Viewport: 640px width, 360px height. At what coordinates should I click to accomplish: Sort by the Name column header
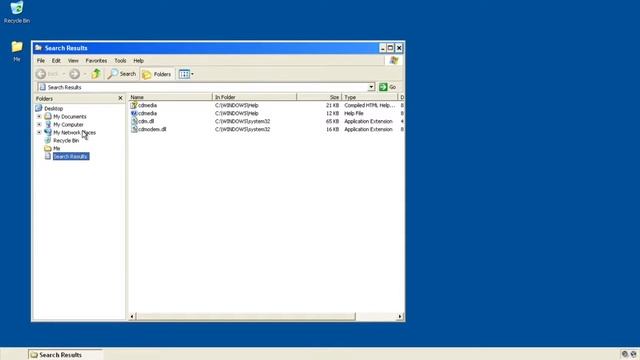[x=171, y=97]
